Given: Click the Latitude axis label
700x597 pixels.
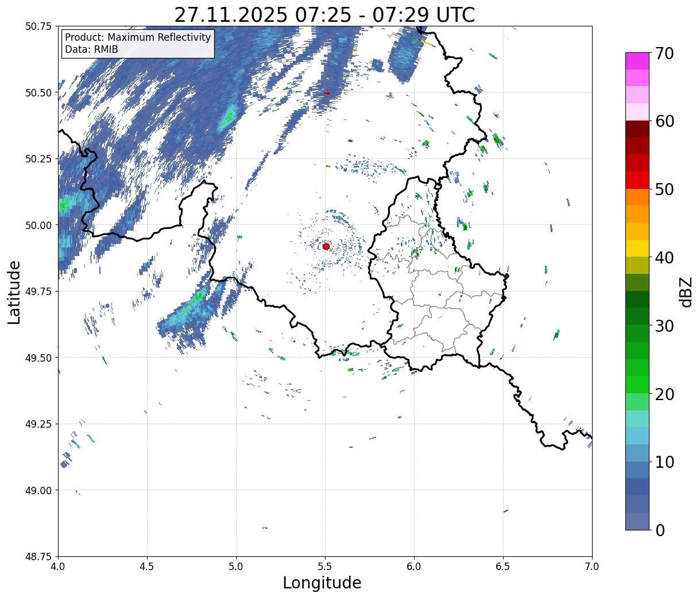Looking at the screenshot, I should [14, 292].
